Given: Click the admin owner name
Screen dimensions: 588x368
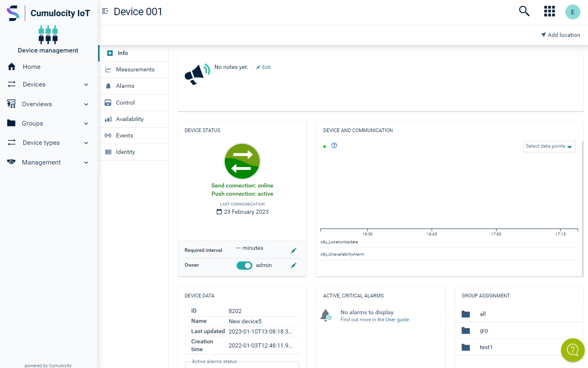Looking at the screenshot, I should (264, 265).
